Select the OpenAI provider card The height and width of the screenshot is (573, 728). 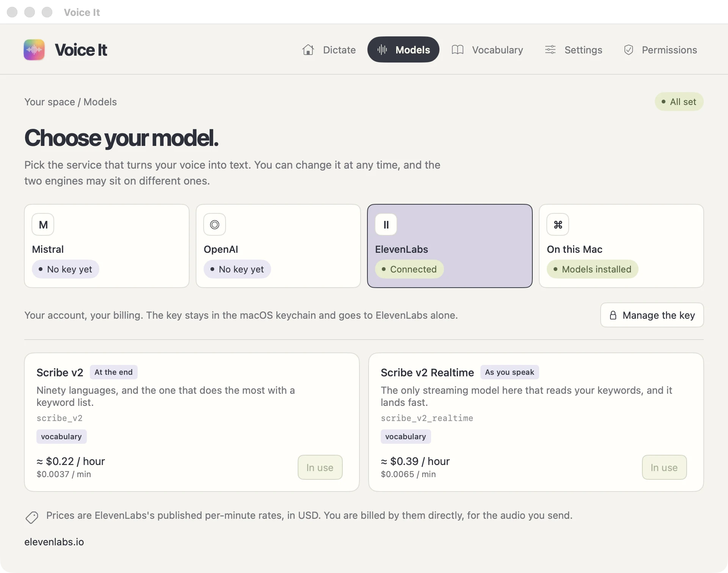coord(278,246)
